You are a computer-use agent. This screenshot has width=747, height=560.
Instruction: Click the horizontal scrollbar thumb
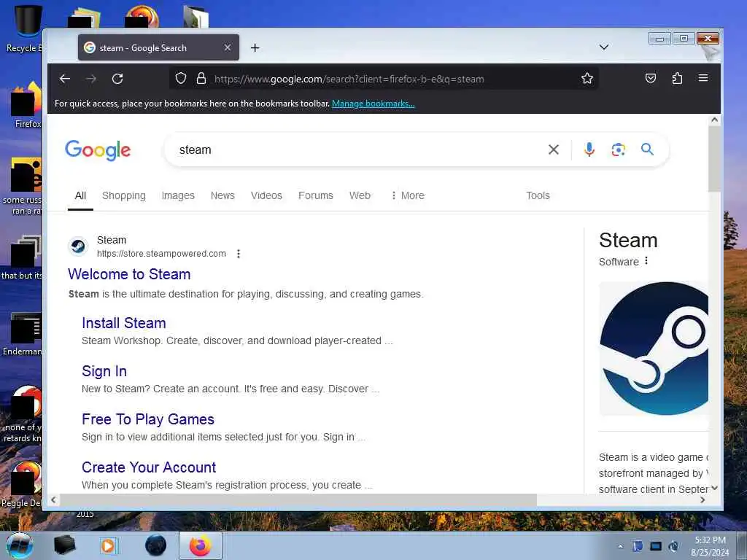(x=298, y=499)
